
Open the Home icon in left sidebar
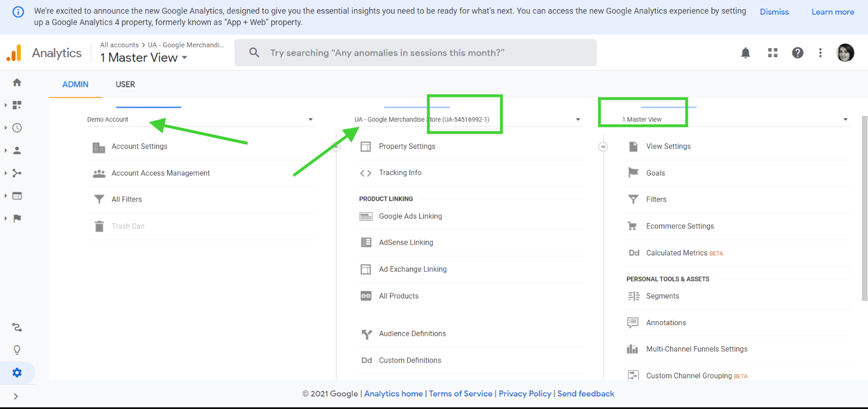17,82
